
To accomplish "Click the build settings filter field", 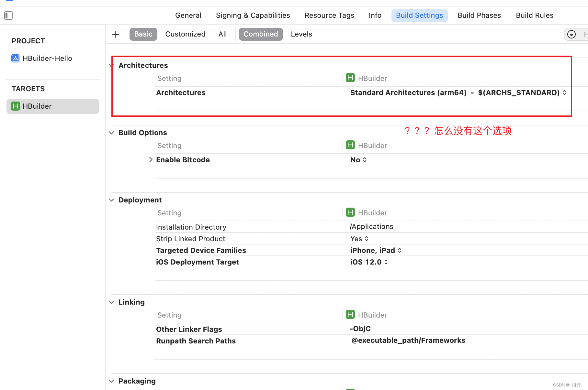I will point(576,34).
